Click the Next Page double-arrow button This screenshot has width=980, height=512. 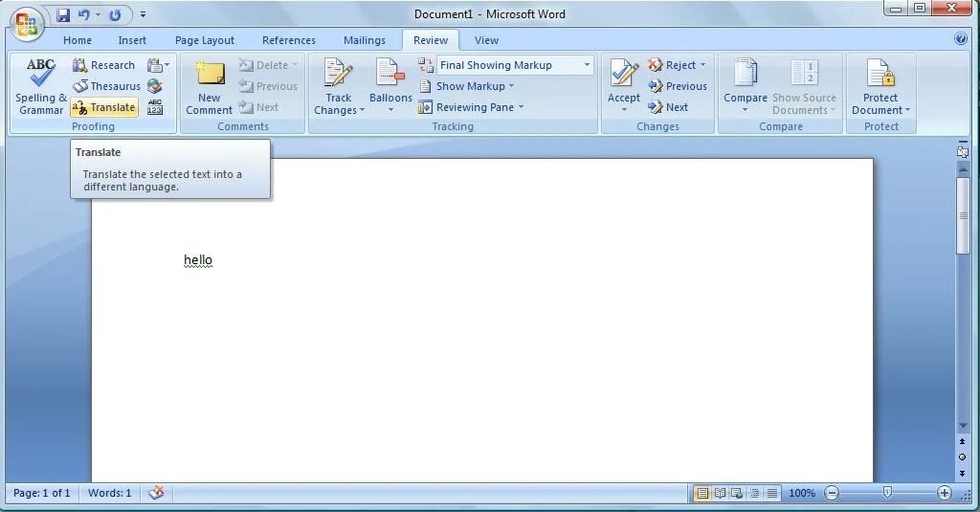coord(963,473)
